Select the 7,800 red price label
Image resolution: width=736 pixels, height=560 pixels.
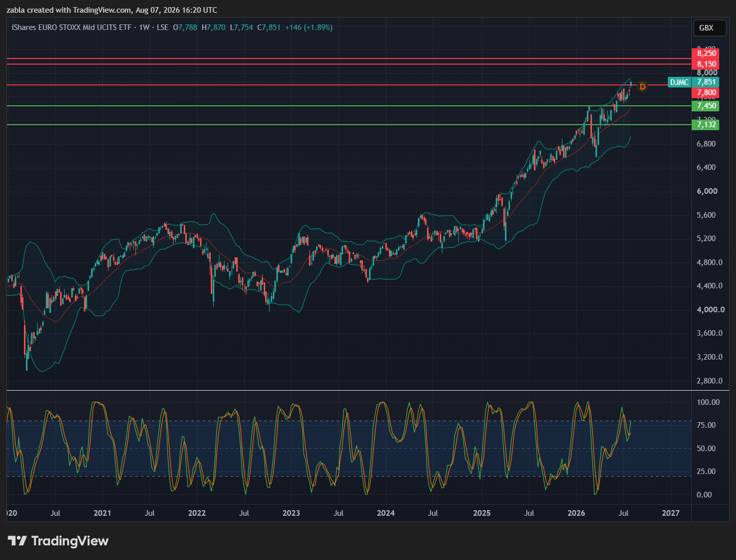coord(705,93)
